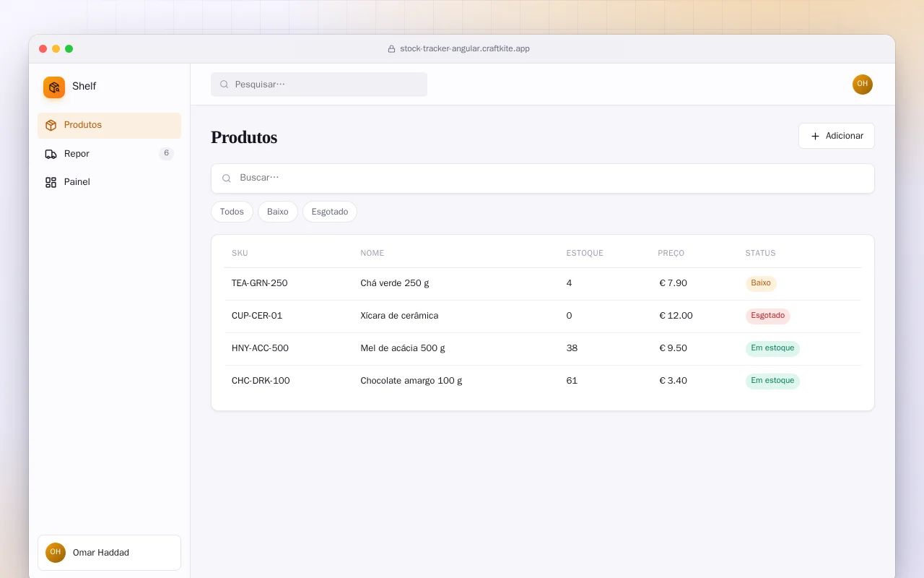
Task: Filter products by Todos
Action: pos(232,212)
